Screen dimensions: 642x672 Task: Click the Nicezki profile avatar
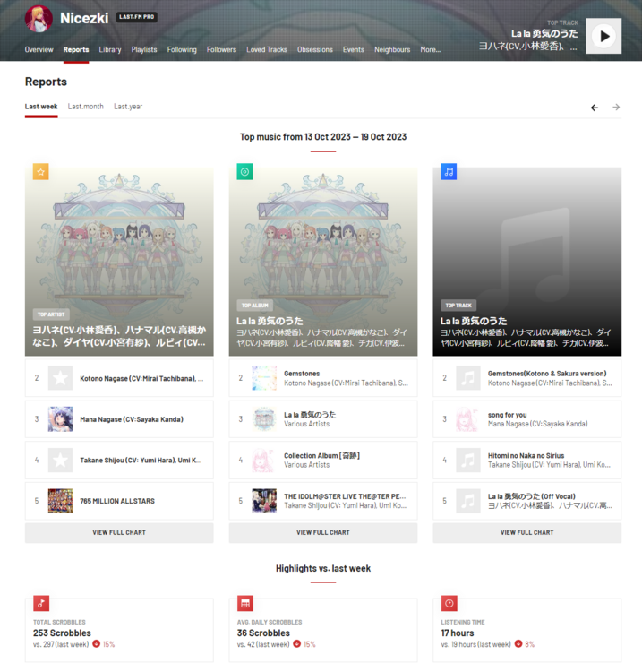39,19
